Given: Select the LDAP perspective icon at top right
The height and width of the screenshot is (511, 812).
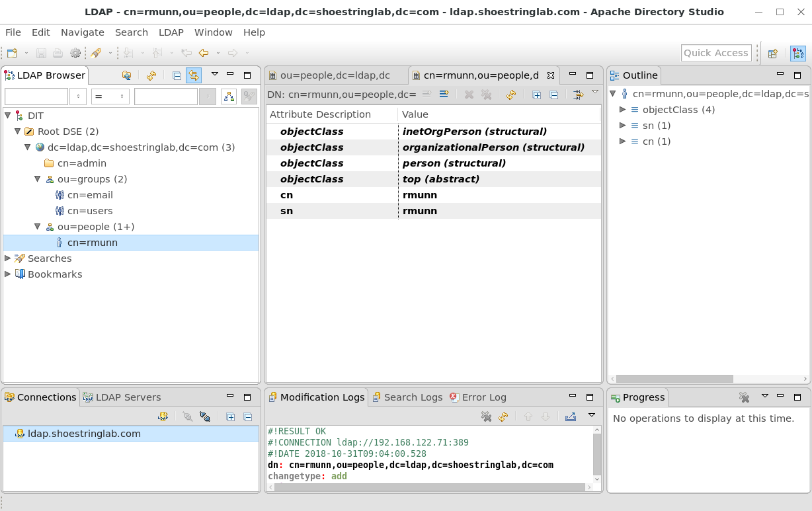Looking at the screenshot, I should tap(798, 54).
